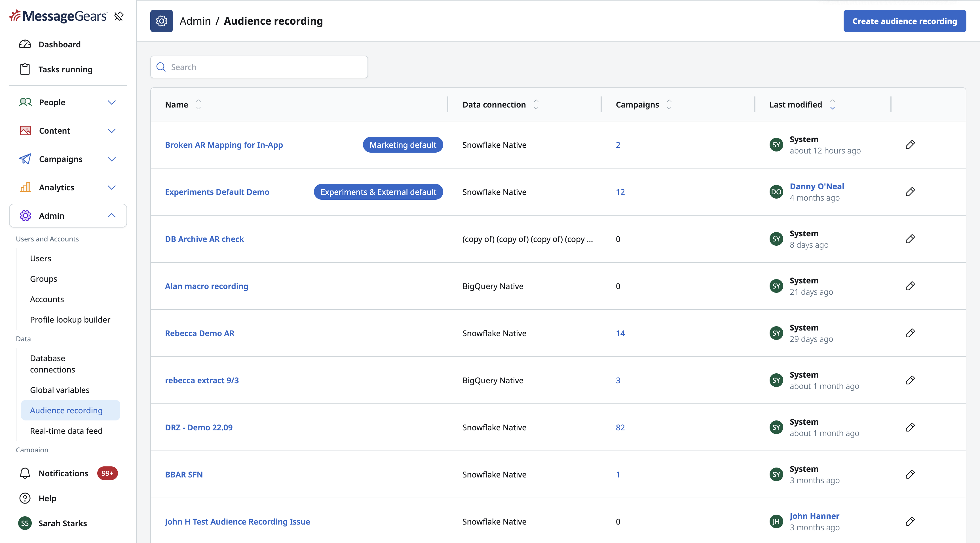Screen dimensions: 980x543
Task: Click the Experiments & External default badge
Action: [378, 192]
